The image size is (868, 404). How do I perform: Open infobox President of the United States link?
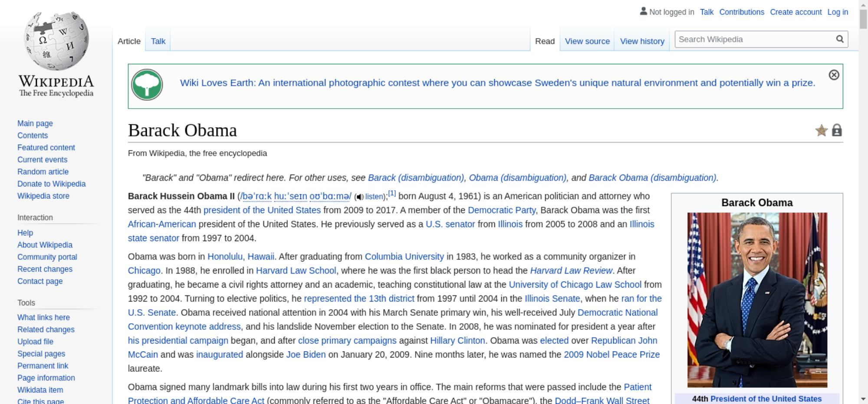pos(766,399)
